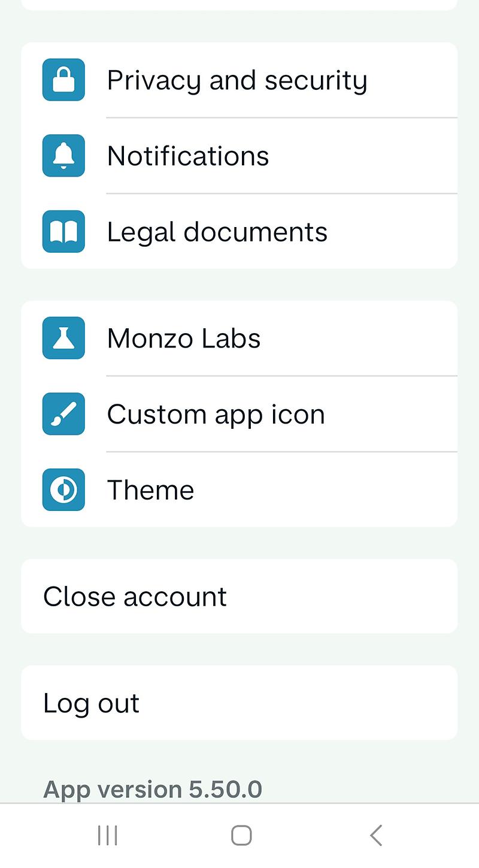Tap the Close account button
Image resolution: width=479 pixels, height=868 pixels.
(x=135, y=597)
